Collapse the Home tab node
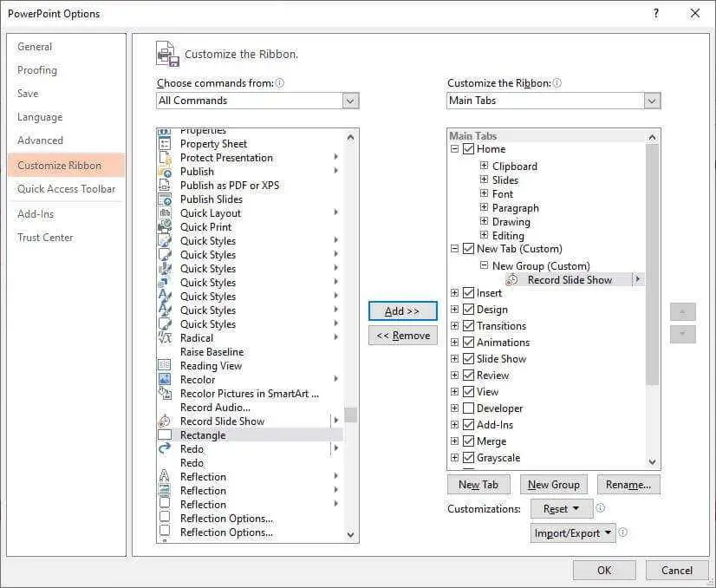 (454, 149)
